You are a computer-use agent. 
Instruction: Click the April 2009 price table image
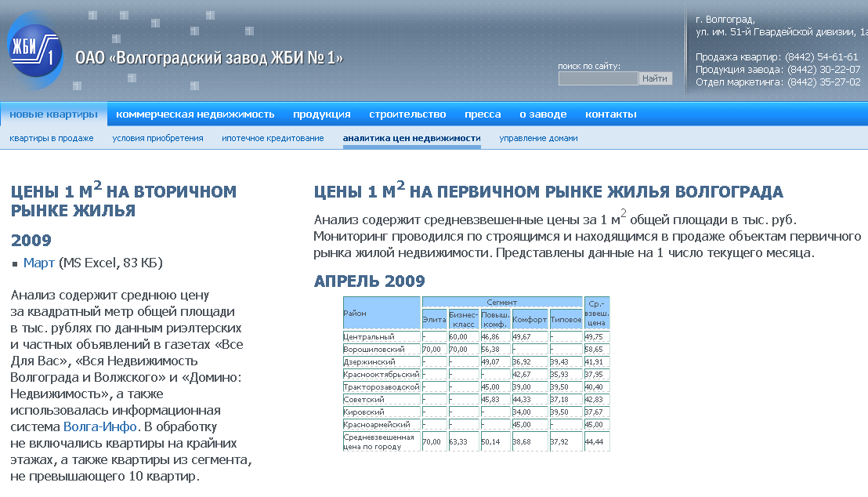coord(476,373)
